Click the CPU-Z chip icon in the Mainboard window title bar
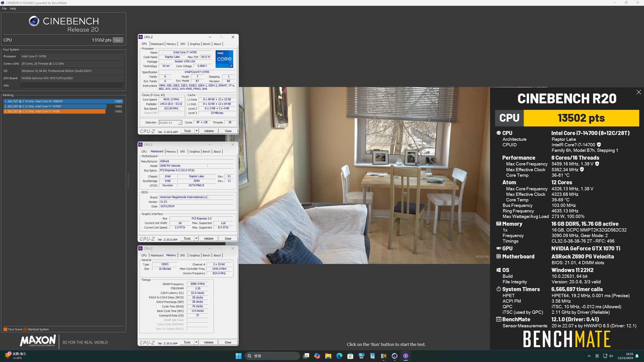The image size is (644, 362). pos(140,145)
